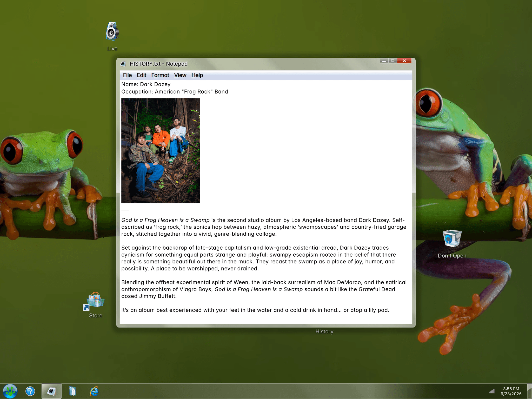Click the 'HISTORY.txt - Notepad' window title
532x399 pixels.
(x=158, y=64)
